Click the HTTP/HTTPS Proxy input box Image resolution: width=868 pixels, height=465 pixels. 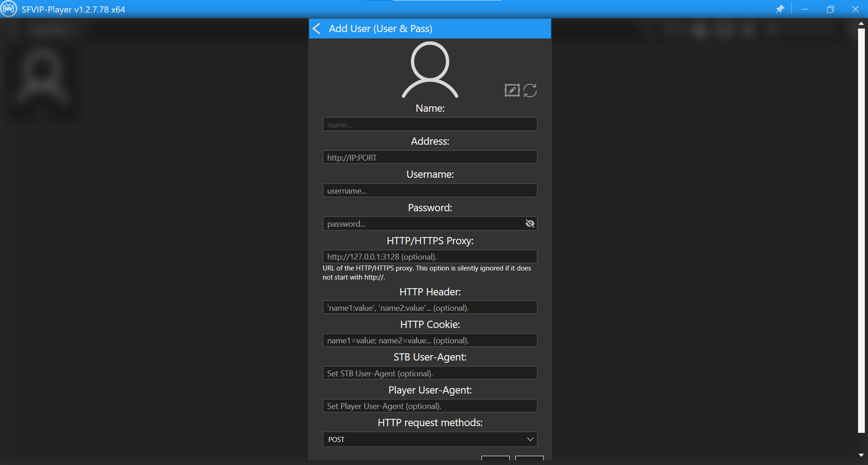tap(429, 256)
